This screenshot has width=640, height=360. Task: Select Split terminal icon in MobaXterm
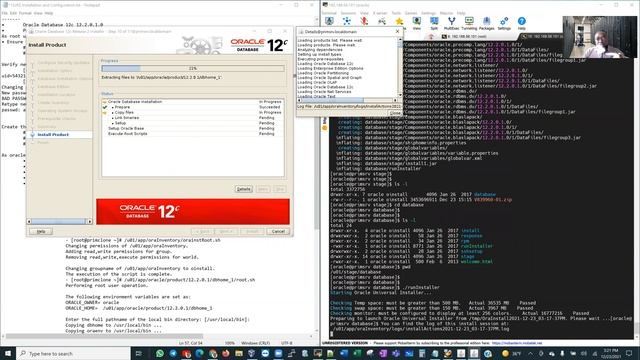(434, 23)
